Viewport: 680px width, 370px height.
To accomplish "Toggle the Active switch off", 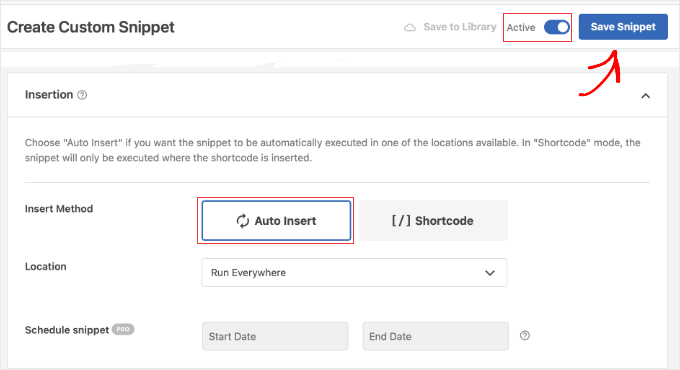I will (557, 27).
